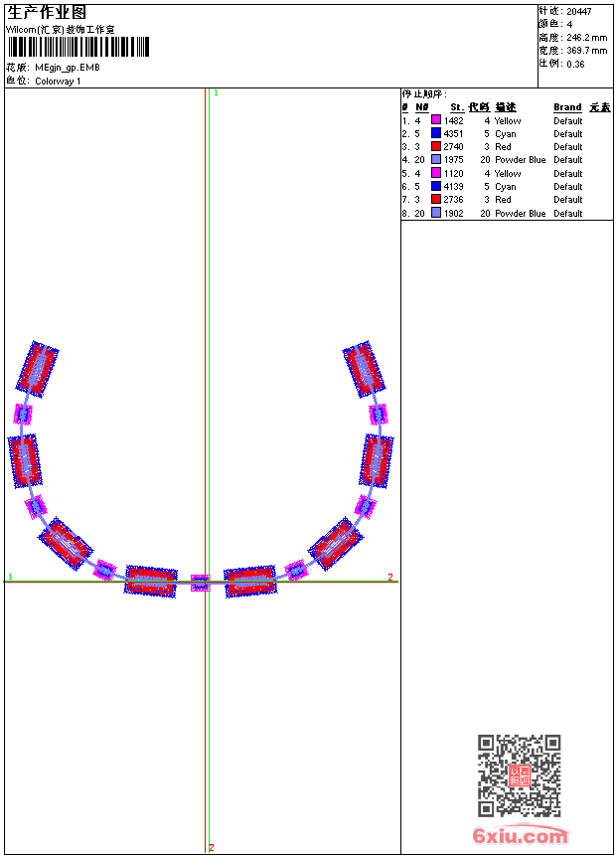This screenshot has width=616, height=855.
Task: Click the barcode under the Wilcom heading
Action: pyautogui.click(x=78, y=47)
